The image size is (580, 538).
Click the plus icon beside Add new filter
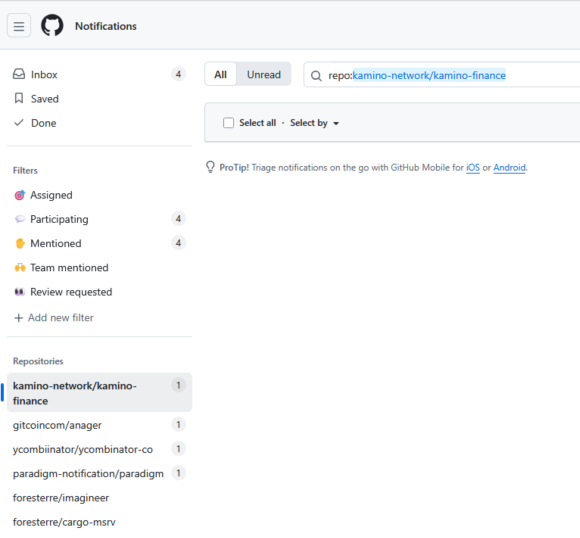pos(18,318)
